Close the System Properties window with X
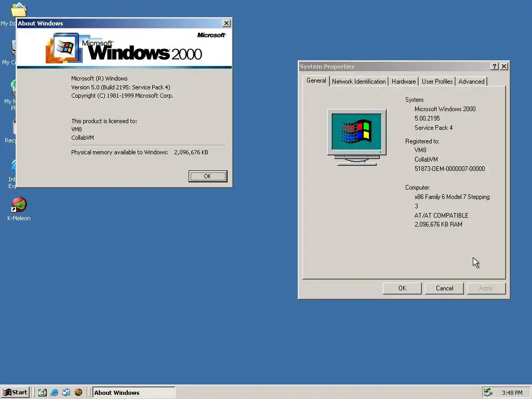The width and height of the screenshot is (532, 399). (x=504, y=66)
